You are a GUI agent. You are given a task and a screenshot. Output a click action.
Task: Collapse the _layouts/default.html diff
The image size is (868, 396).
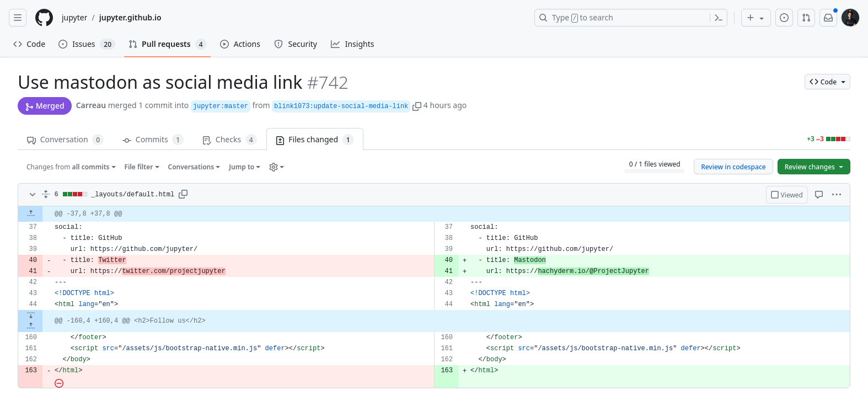tap(32, 194)
